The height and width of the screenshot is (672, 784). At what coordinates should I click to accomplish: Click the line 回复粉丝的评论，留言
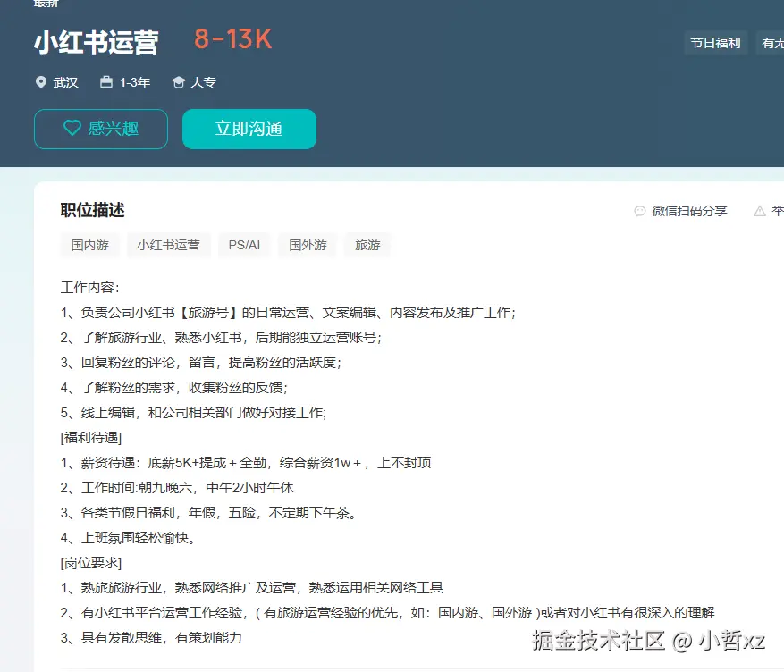[x=201, y=363]
